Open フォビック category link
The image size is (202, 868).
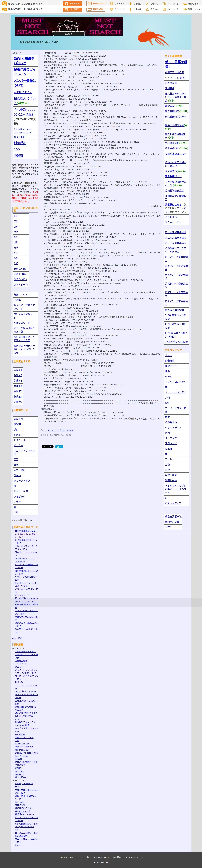point(20,496)
